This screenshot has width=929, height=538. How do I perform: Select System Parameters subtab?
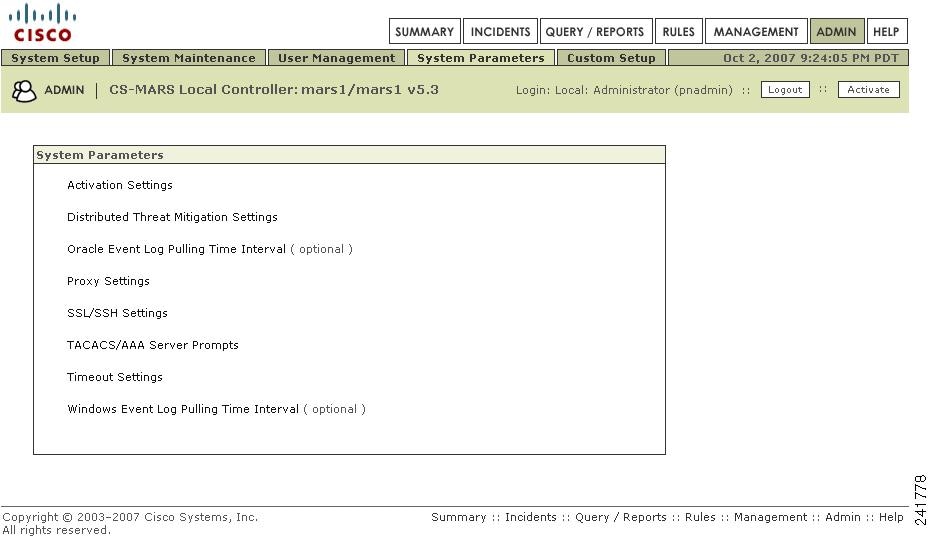480,58
